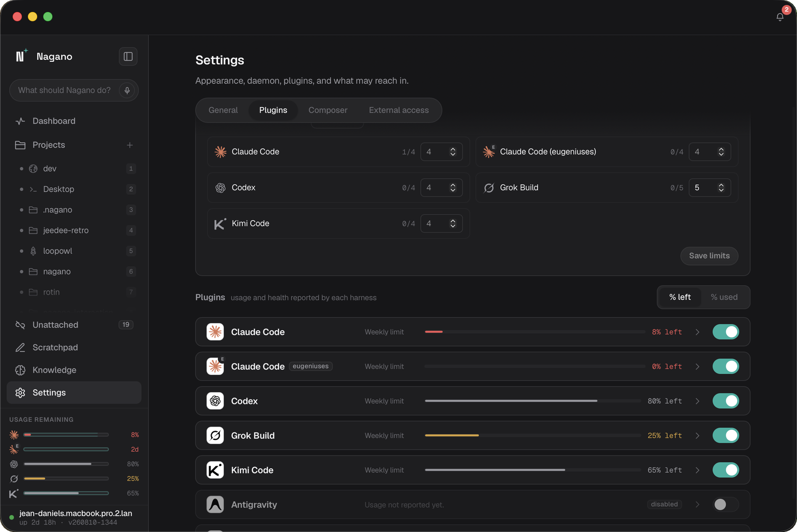Collapse sidebar with the panel icon
797x532 pixels.
click(128, 56)
